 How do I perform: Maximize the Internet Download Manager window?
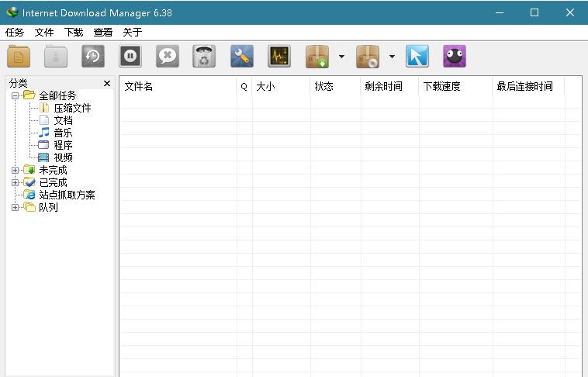tap(534, 12)
